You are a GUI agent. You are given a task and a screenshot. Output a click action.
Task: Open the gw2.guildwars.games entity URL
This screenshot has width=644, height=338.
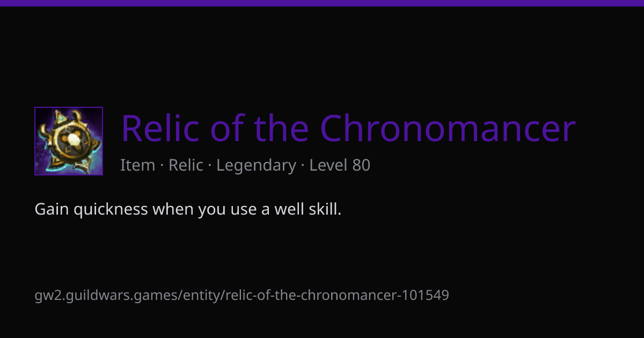(x=241, y=295)
